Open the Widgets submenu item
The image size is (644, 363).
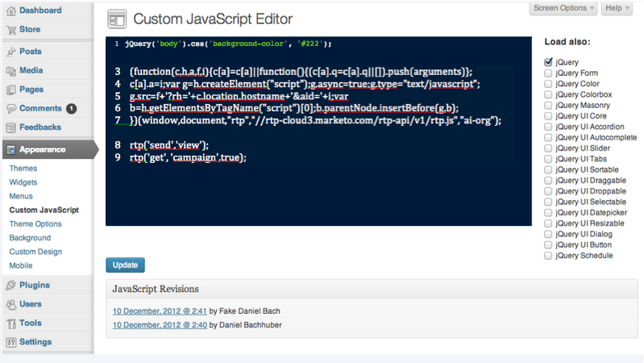click(x=23, y=182)
